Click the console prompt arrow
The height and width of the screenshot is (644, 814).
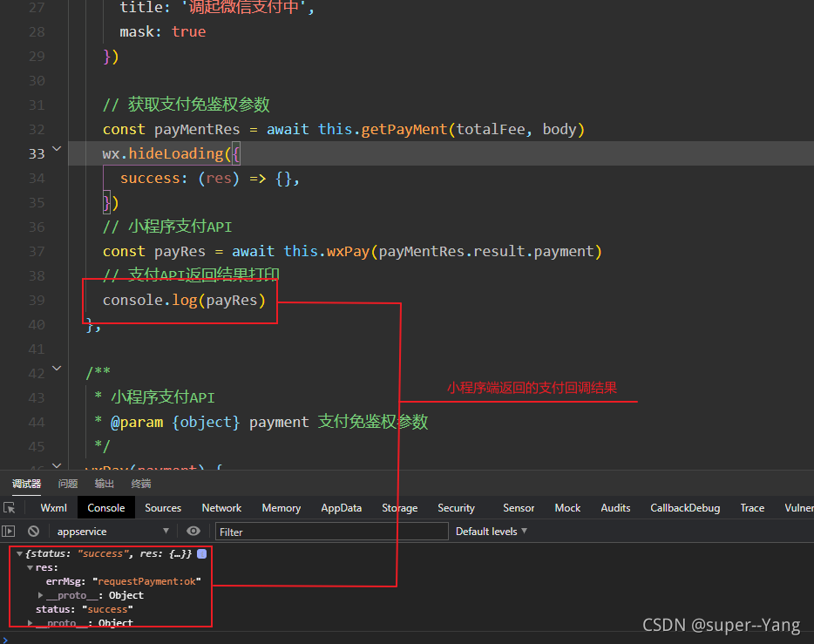[4, 640]
